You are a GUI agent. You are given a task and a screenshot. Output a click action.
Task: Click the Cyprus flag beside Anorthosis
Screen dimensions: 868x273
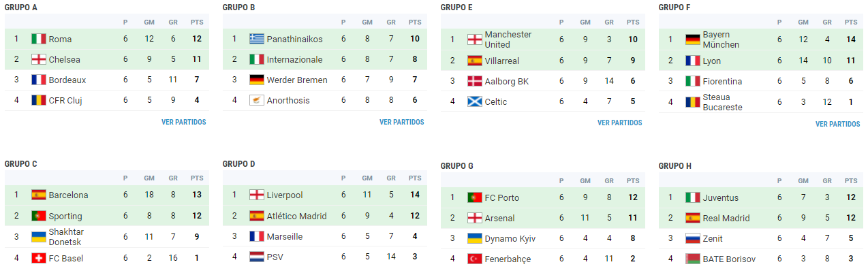(257, 100)
